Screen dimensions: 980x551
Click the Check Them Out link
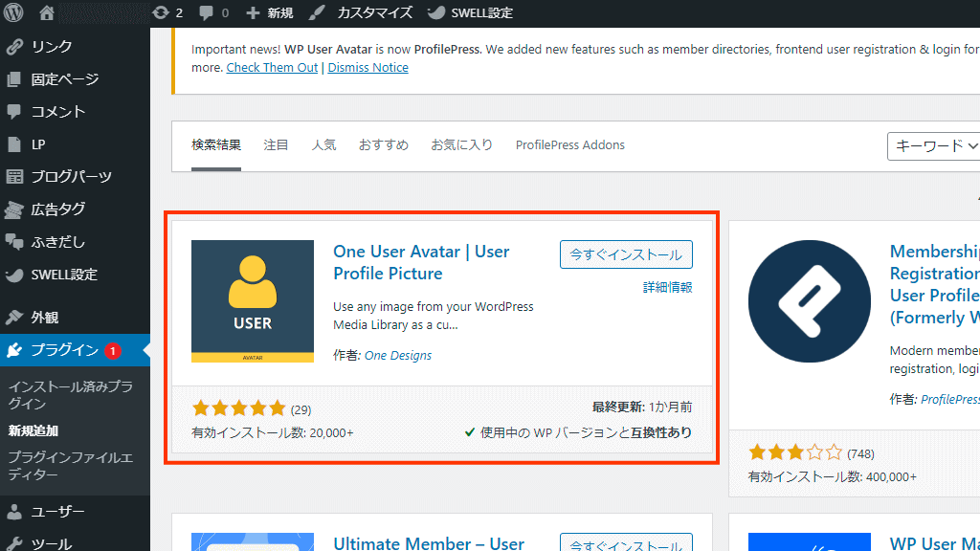click(x=272, y=68)
